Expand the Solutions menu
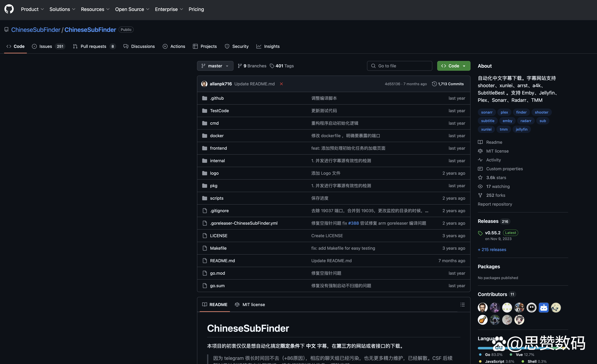The height and width of the screenshot is (364, 597). tap(63, 9)
